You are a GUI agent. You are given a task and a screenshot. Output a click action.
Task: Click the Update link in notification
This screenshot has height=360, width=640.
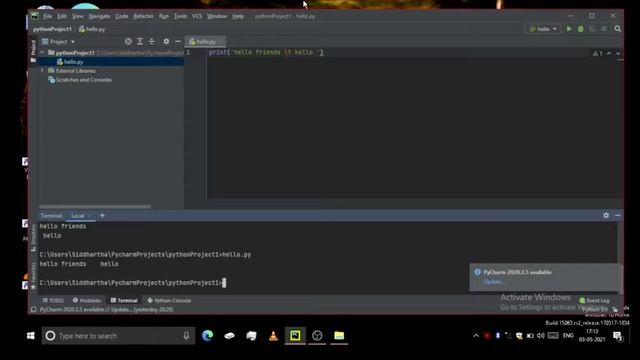[493, 282]
